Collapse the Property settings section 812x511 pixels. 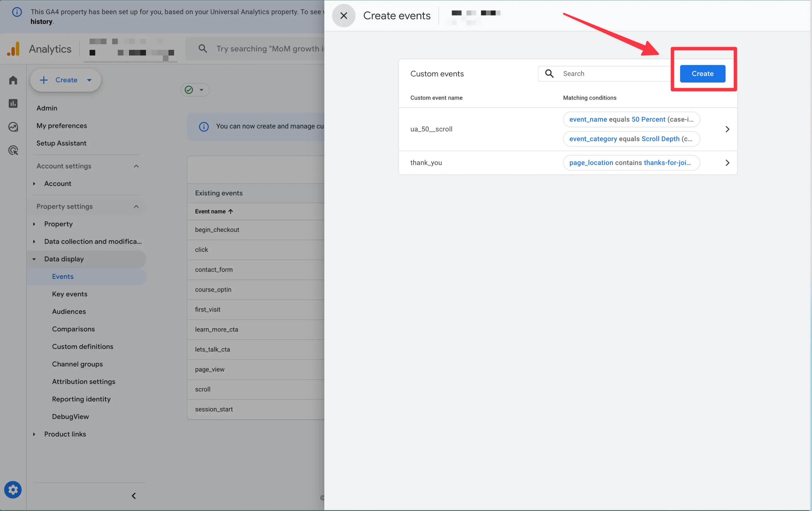(x=136, y=206)
